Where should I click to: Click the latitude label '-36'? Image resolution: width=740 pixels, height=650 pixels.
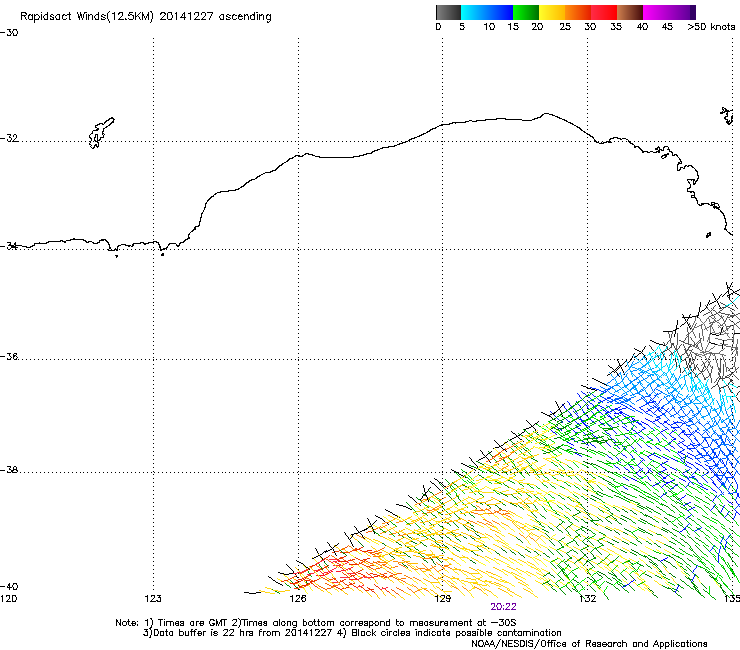tap(9, 356)
